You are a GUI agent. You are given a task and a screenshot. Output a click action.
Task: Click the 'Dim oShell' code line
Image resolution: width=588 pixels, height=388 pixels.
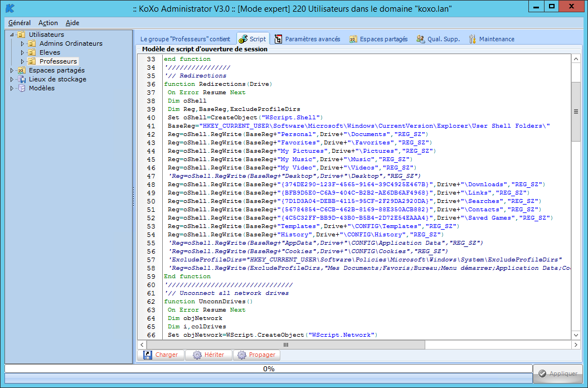(187, 100)
